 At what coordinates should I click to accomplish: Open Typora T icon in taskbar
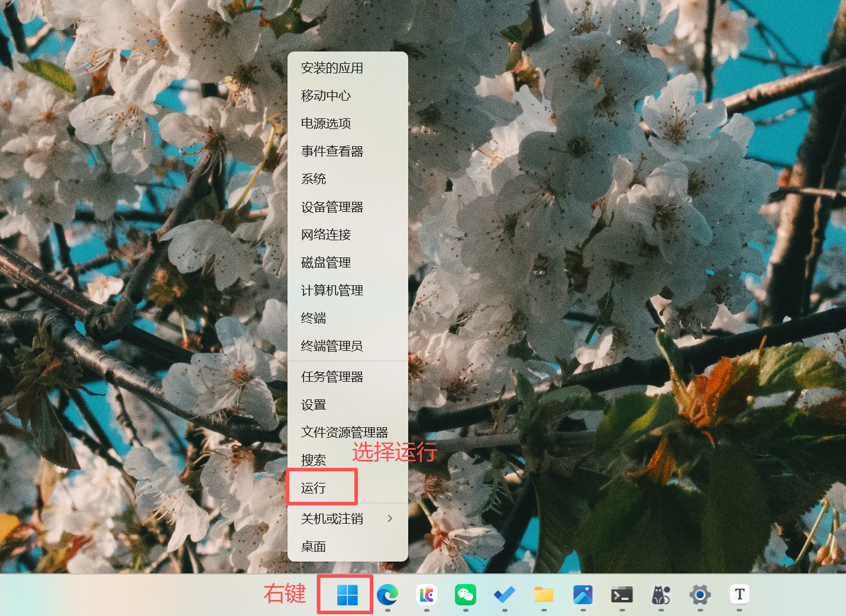[x=740, y=594]
